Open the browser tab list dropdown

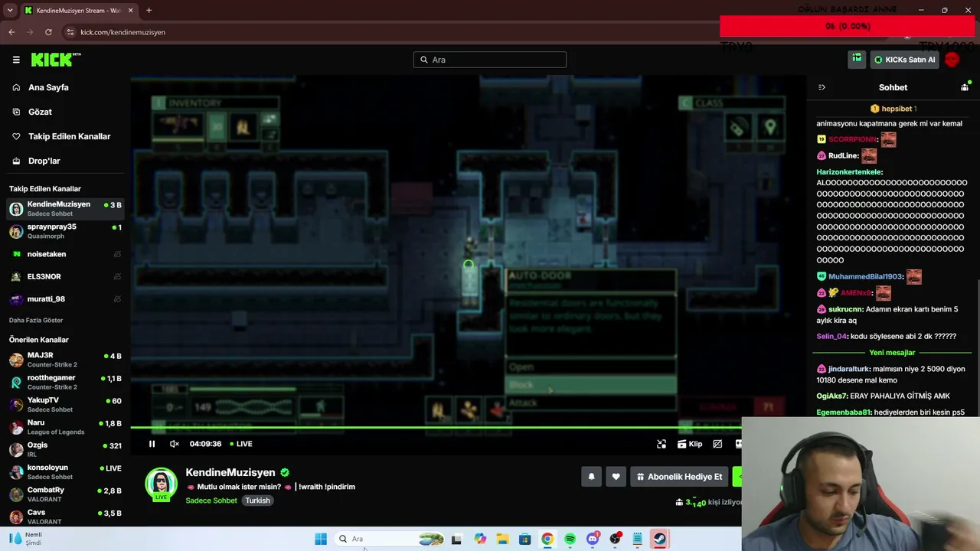tap(10, 11)
